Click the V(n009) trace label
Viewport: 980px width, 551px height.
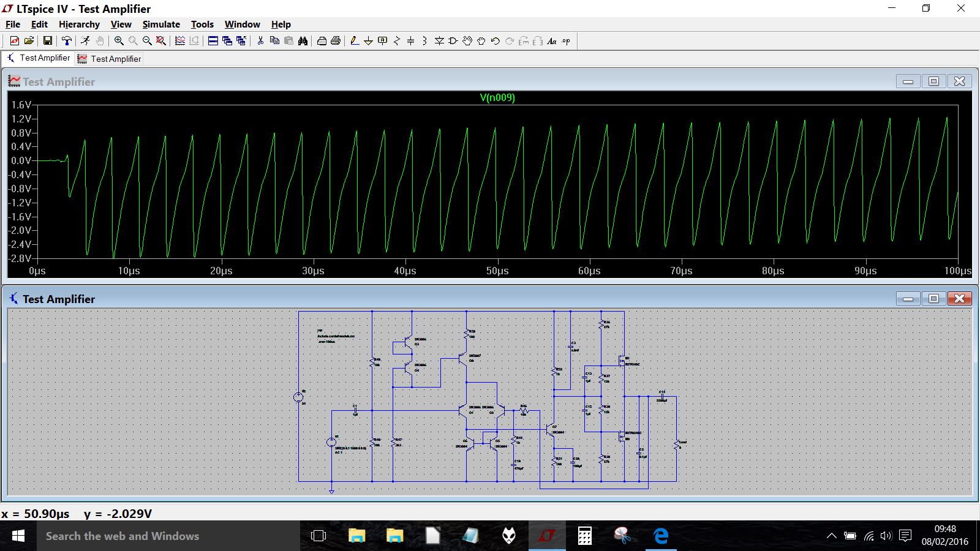pyautogui.click(x=497, y=97)
